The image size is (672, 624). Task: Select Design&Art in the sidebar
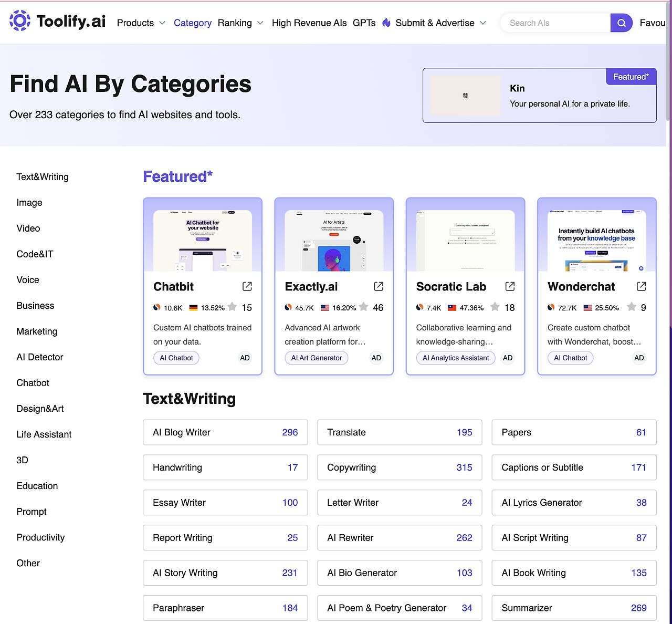[40, 408]
